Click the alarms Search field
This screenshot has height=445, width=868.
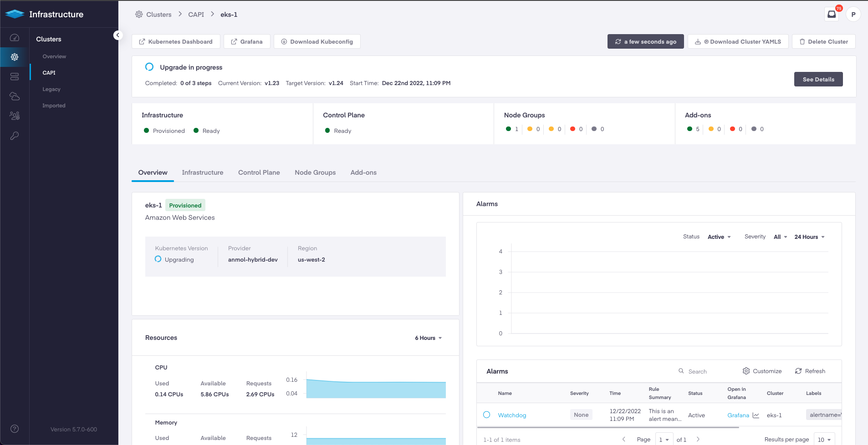click(x=706, y=371)
